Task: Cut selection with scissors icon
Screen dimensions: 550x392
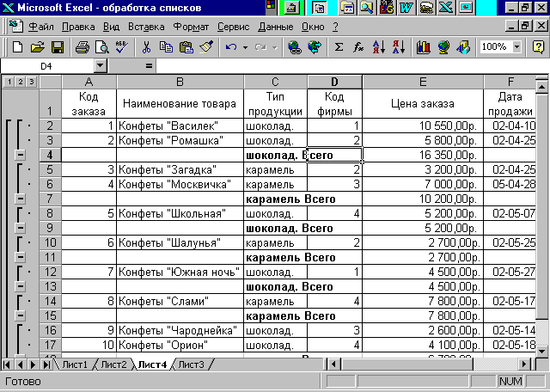Action: pos(146,46)
